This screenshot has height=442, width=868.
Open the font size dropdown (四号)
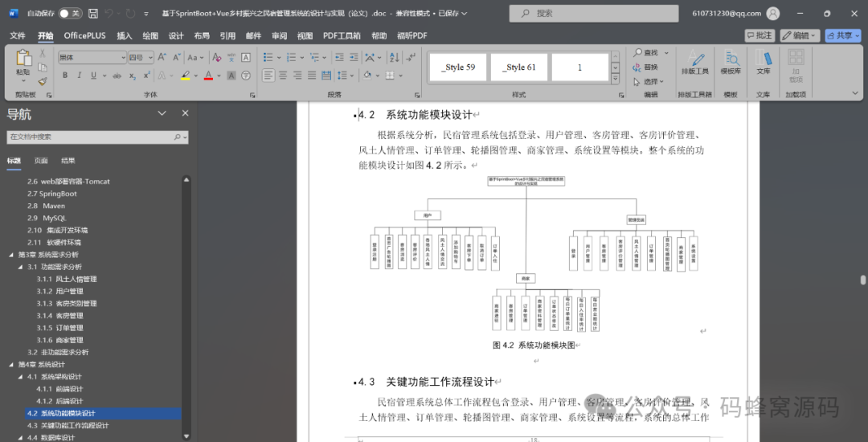click(149, 57)
